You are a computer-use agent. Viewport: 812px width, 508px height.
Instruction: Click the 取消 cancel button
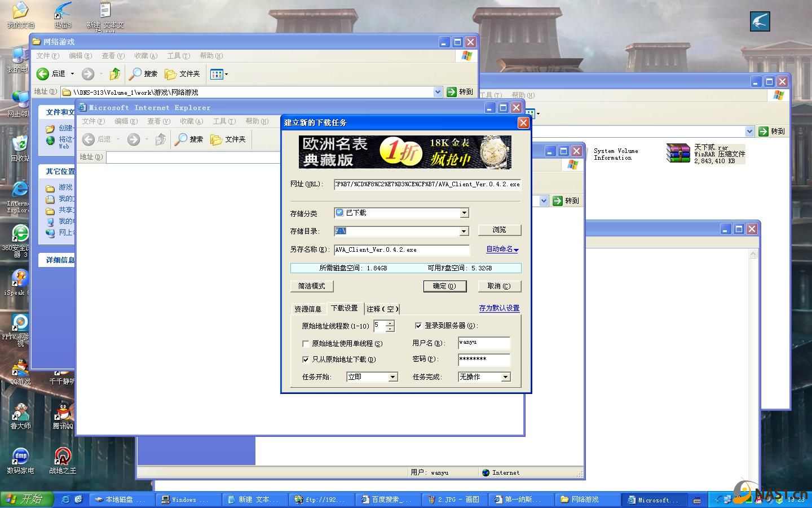[499, 286]
